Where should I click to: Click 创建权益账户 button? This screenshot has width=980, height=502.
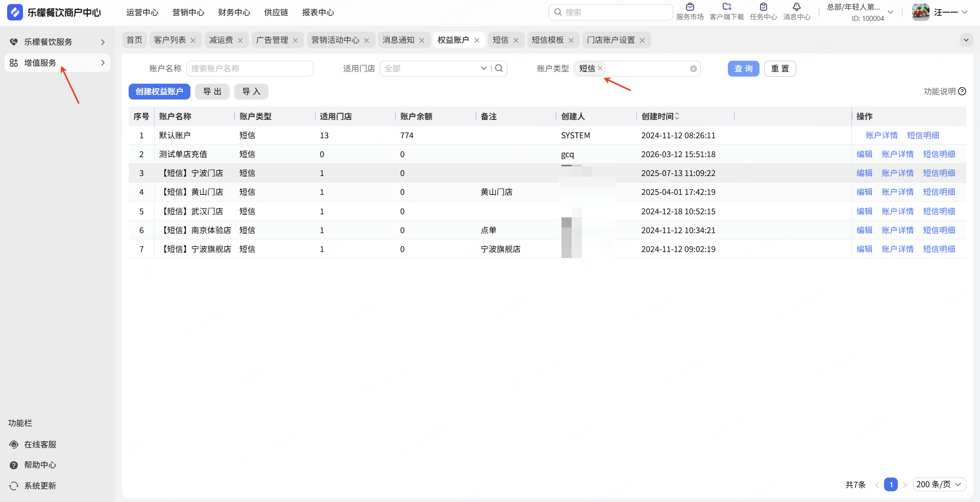coord(159,91)
